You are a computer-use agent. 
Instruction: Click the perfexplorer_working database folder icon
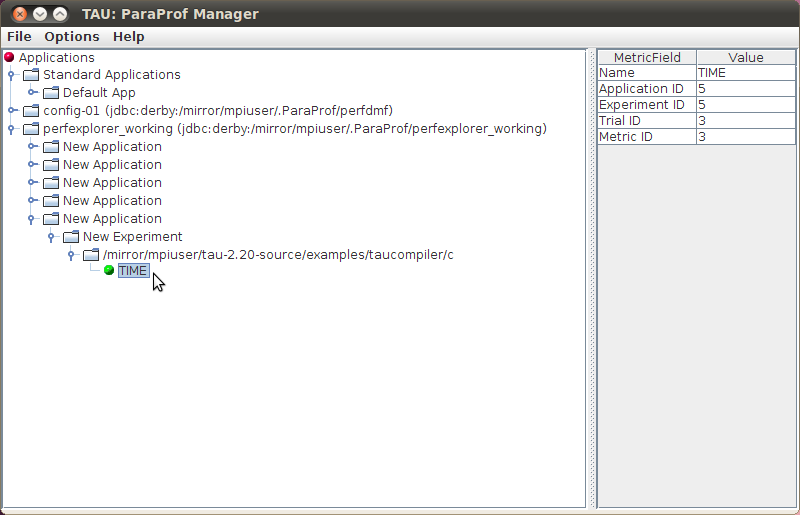tap(31, 129)
